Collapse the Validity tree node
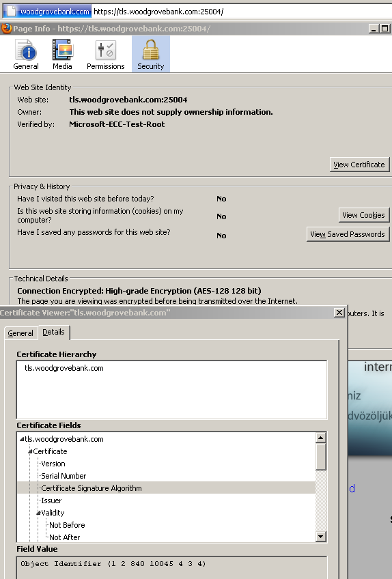This screenshot has width=392, height=579. (38, 513)
